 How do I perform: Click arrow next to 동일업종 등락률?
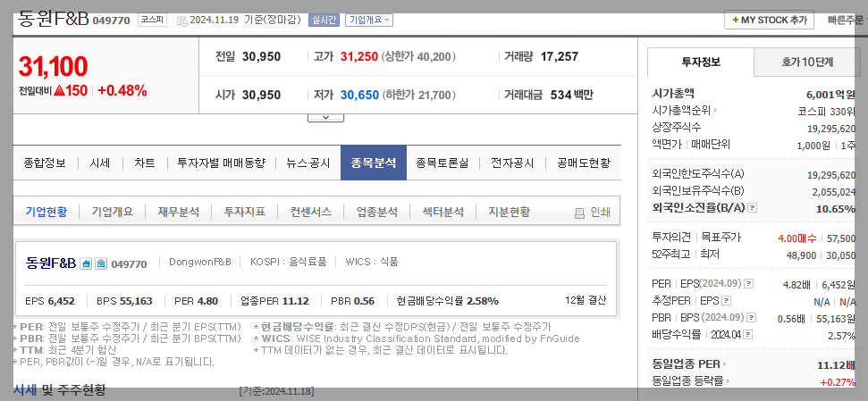[x=728, y=380]
